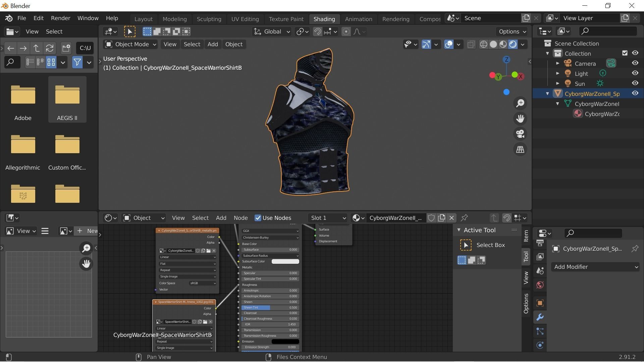Switch to the UV Editing workspace tab
The width and height of the screenshot is (644, 362).
click(245, 19)
